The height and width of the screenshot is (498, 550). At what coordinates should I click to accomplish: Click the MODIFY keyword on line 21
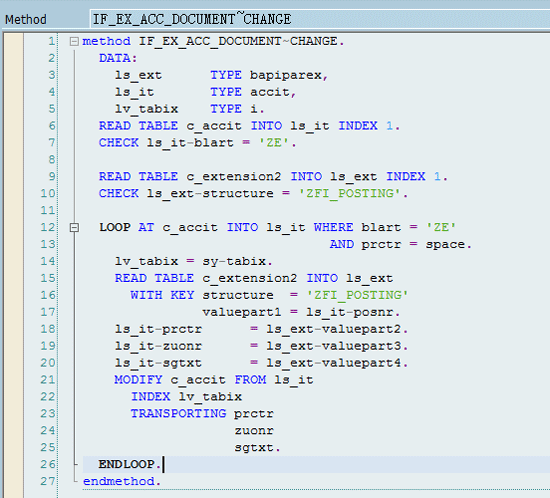pos(138,379)
